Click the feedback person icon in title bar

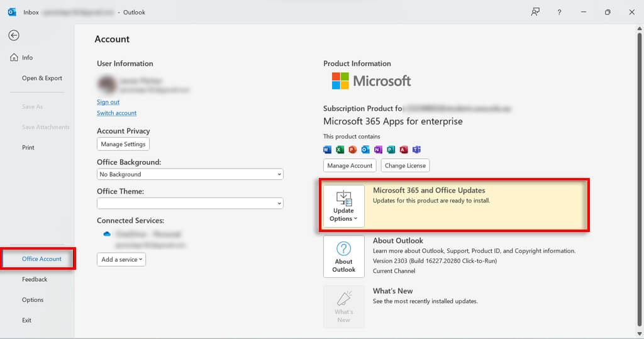click(535, 12)
